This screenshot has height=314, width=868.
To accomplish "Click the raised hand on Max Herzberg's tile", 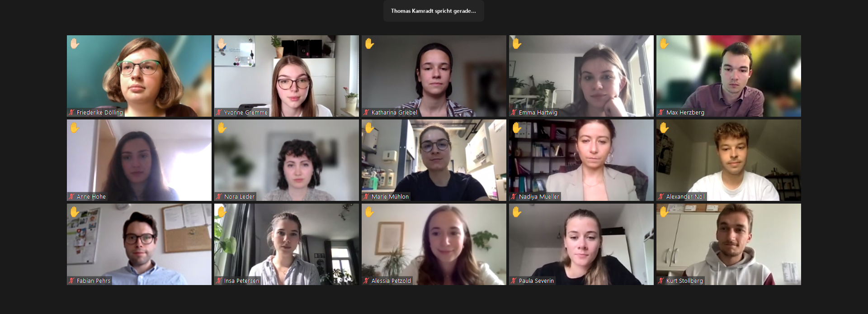I will point(664,44).
